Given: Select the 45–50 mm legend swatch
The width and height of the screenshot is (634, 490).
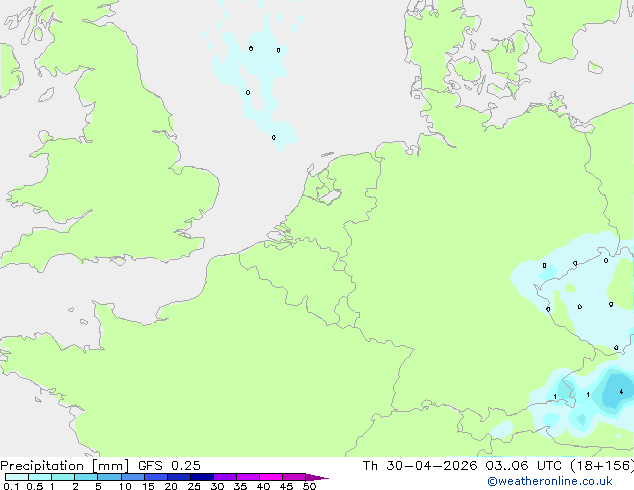Looking at the screenshot, I should pos(294,477).
